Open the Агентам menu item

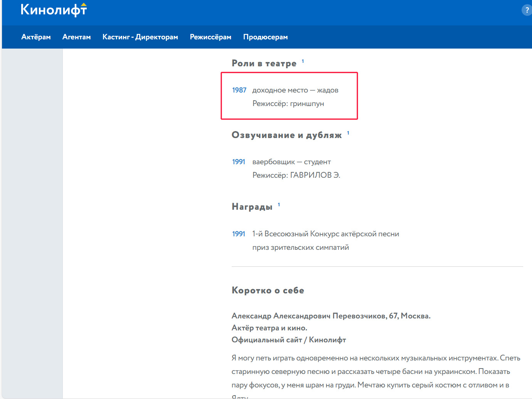(76, 37)
